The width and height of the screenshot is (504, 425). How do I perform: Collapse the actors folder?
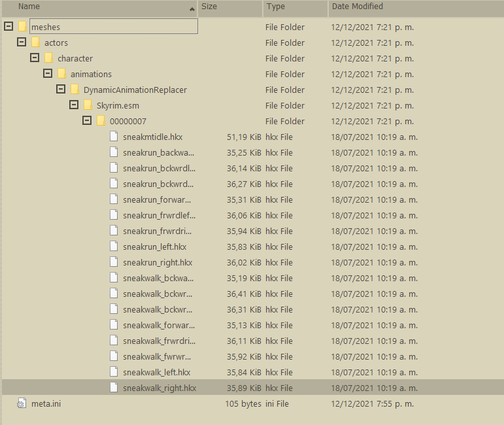point(22,42)
